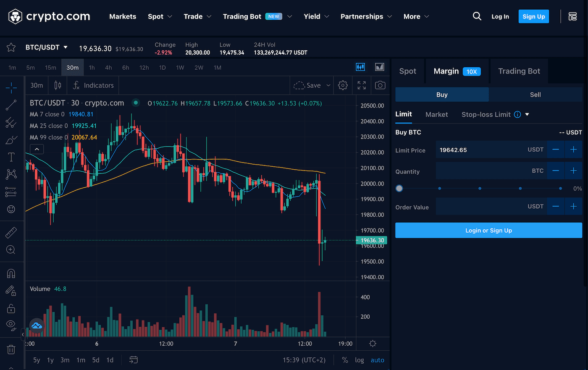588x370 pixels.
Task: Increase Limit Price with plus button
Action: point(573,150)
